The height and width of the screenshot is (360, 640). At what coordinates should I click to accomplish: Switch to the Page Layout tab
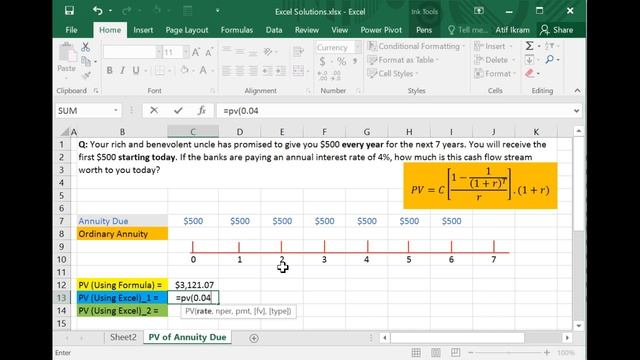187,30
